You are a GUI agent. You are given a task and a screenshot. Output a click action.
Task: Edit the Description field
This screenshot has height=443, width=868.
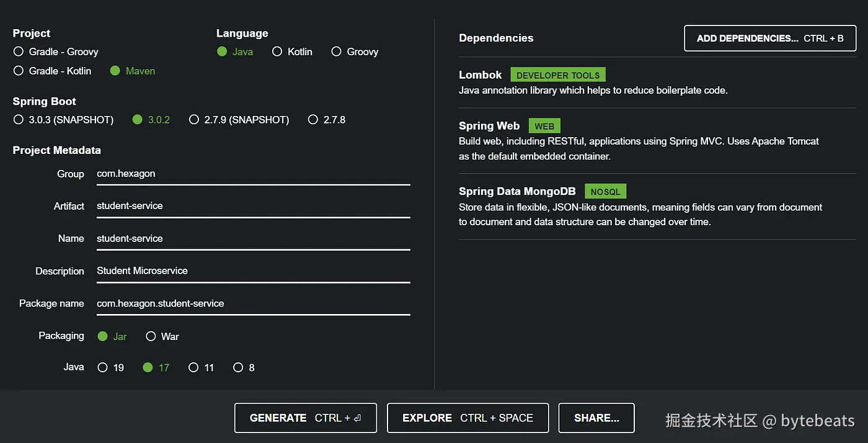point(253,271)
